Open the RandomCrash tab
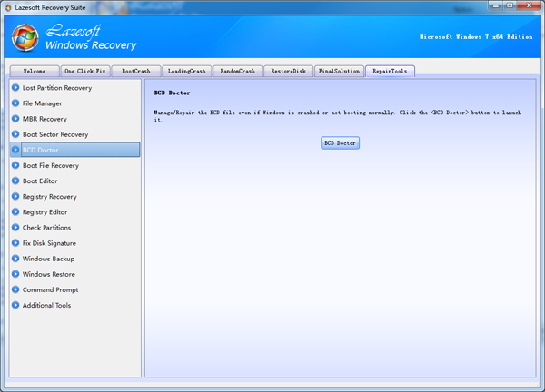 click(237, 71)
